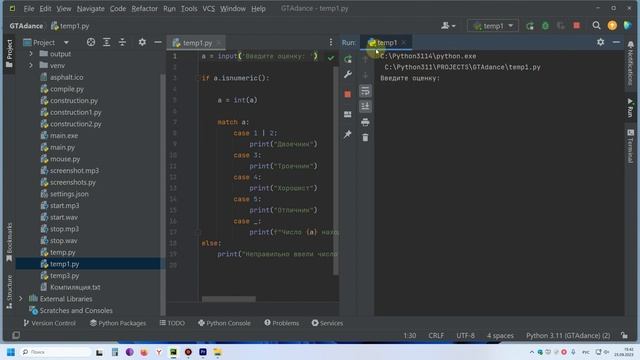This screenshot has width=640, height=360.
Task: Expand all in Project panel
Action: tap(107, 42)
